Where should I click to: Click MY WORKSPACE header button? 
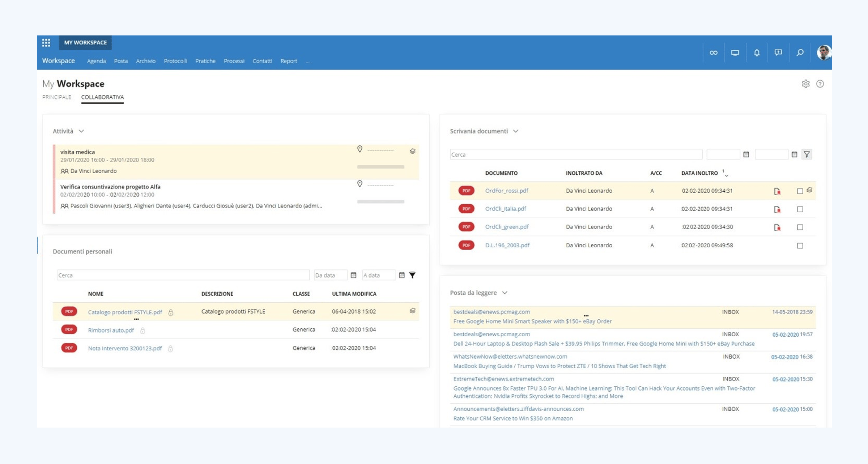click(x=85, y=43)
